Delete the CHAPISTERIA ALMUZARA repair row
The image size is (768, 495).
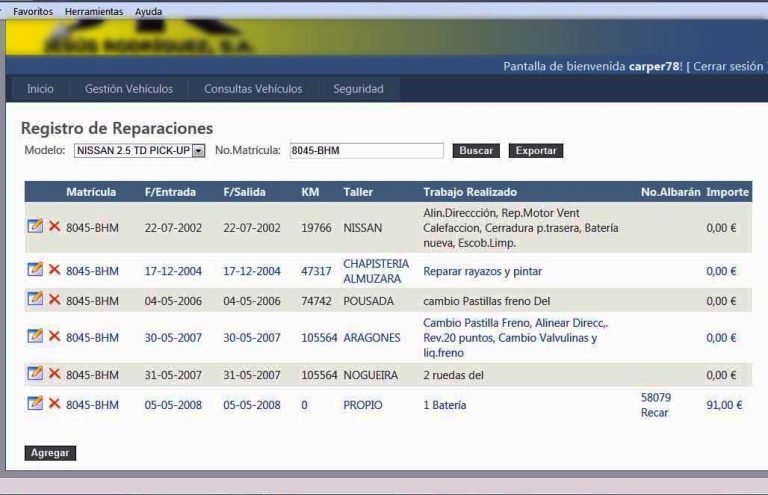(x=54, y=270)
